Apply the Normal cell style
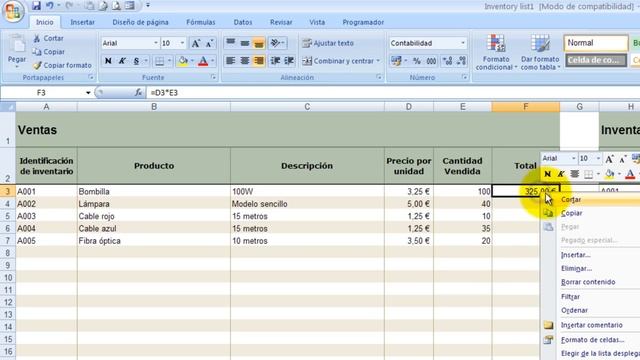 coord(596,43)
